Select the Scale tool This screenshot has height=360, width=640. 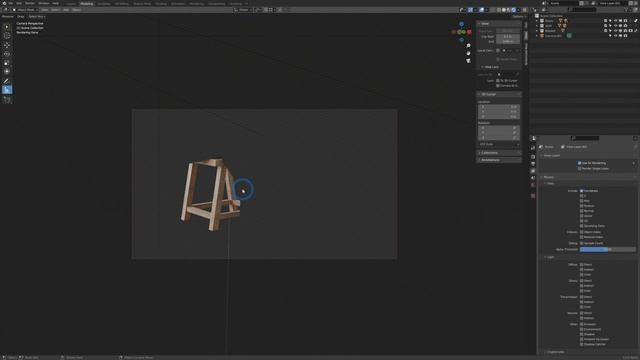(x=7, y=63)
